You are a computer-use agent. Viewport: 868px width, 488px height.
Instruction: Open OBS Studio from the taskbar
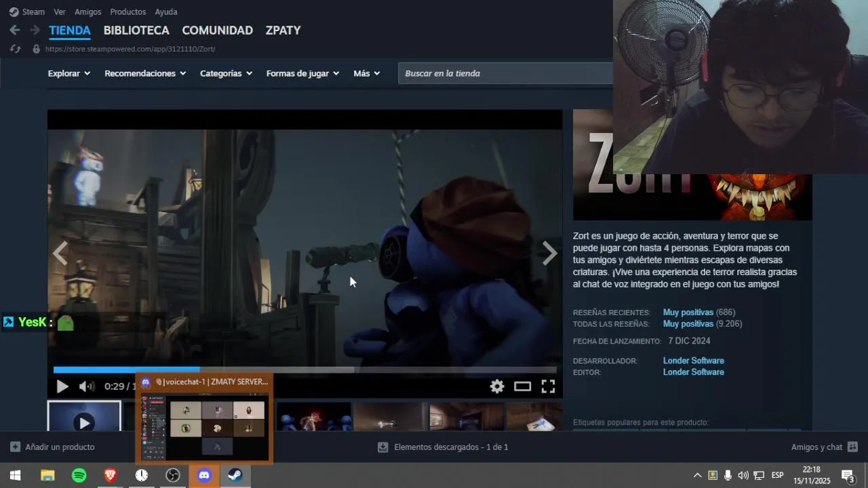coord(173,475)
